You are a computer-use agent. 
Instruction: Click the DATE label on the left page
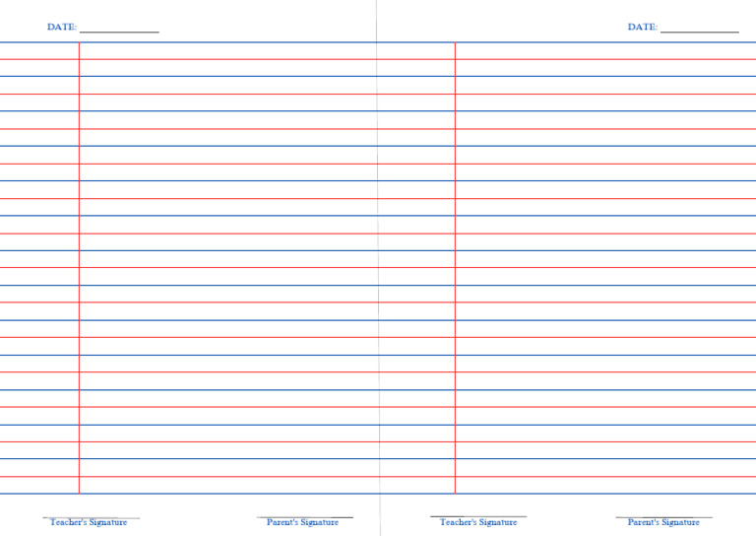pyautogui.click(x=62, y=27)
